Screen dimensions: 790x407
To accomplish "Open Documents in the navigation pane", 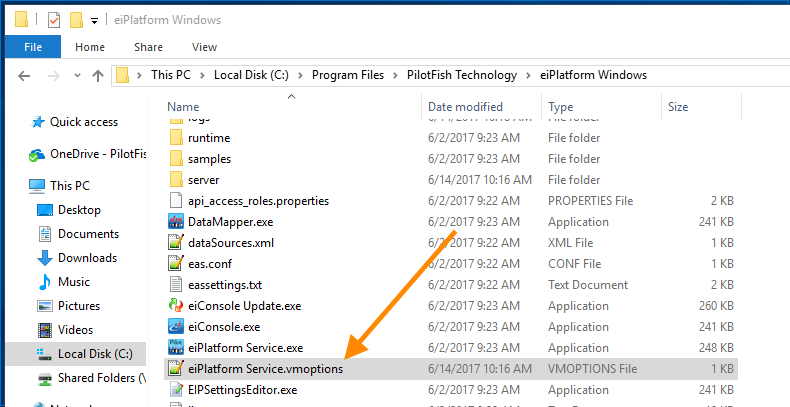I will tap(88, 234).
